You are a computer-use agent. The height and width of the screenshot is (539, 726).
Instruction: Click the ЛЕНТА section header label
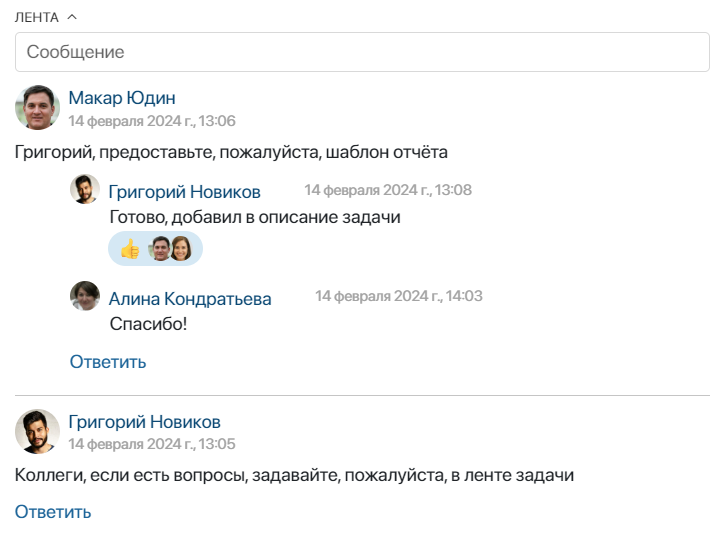(37, 18)
